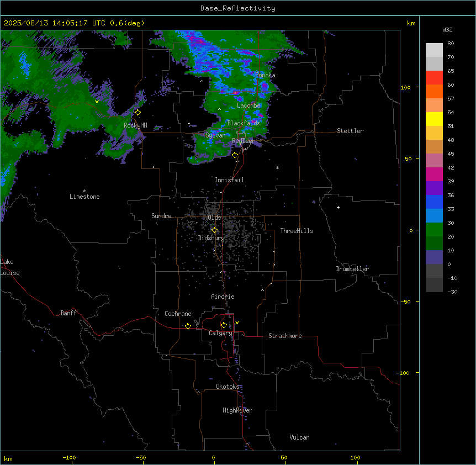Pick the magenta 39-42 dBZ legend swatch

coord(434,175)
